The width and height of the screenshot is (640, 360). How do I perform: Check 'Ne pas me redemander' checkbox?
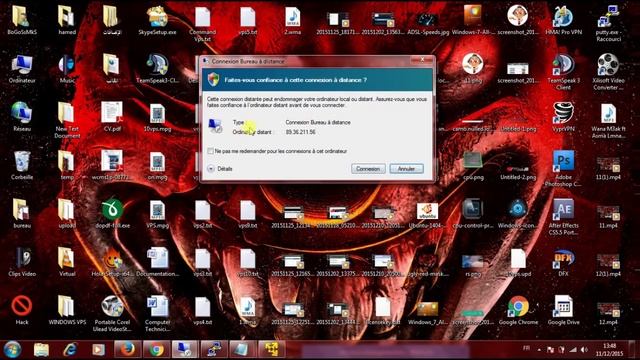(211, 151)
